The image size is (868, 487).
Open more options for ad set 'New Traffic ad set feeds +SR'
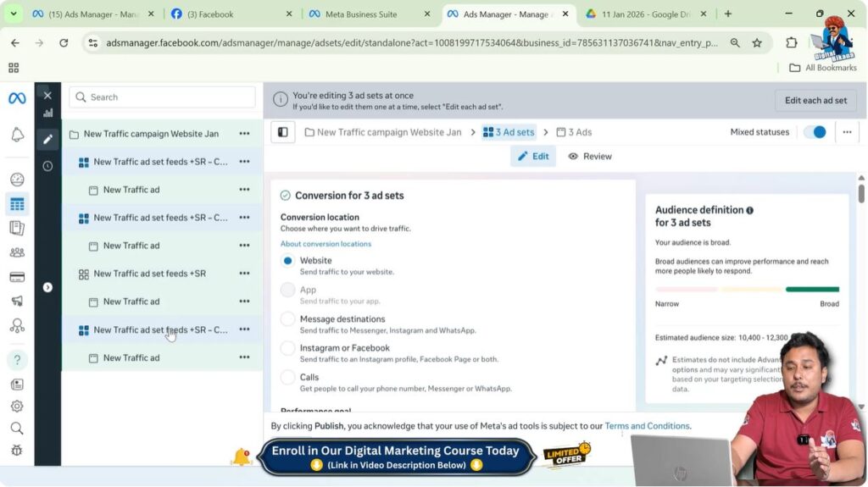point(244,274)
